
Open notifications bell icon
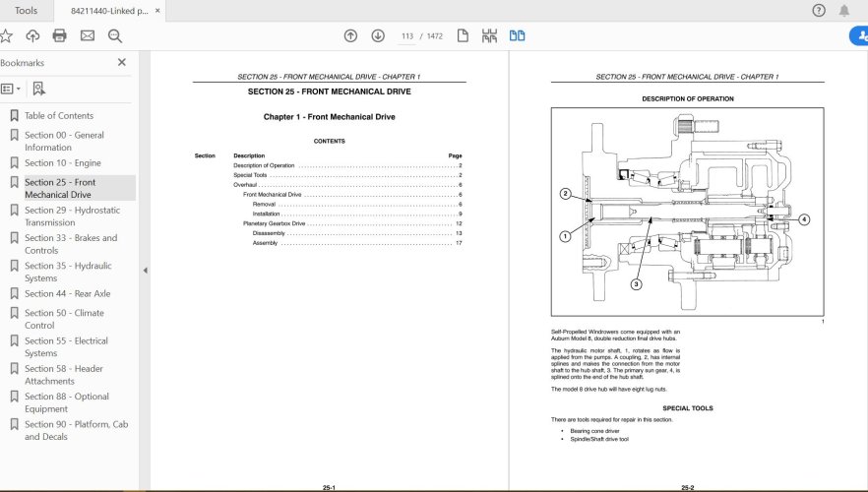click(x=844, y=11)
